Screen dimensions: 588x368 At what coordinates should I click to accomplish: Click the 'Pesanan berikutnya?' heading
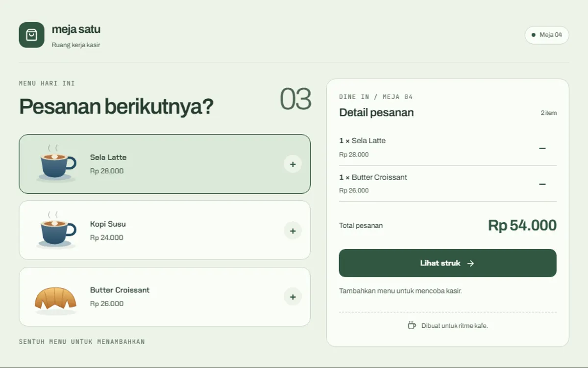tap(116, 106)
